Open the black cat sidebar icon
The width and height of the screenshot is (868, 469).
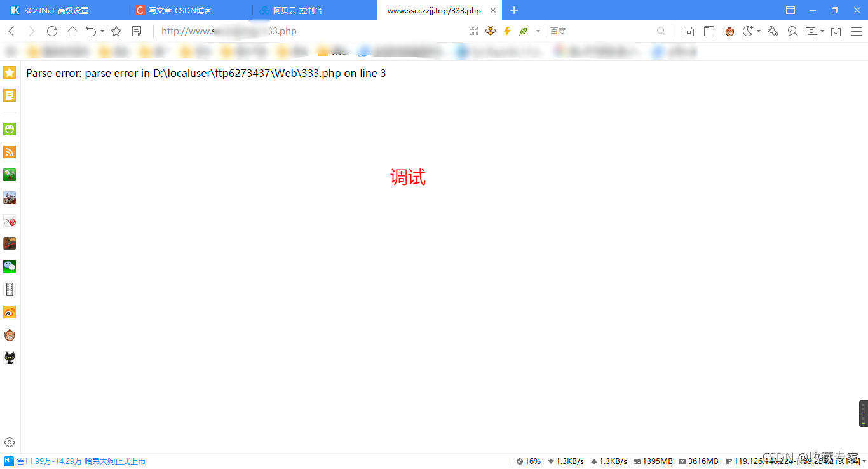[10, 358]
